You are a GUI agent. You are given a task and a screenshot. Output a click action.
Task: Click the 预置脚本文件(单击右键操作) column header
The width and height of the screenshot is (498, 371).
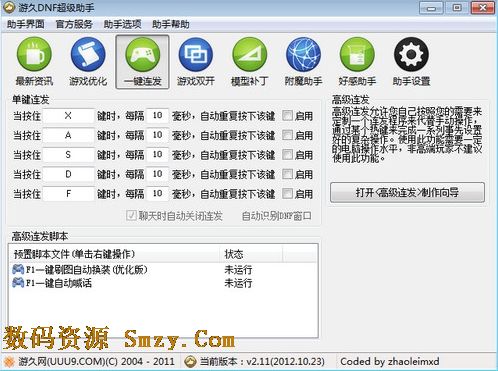point(114,254)
